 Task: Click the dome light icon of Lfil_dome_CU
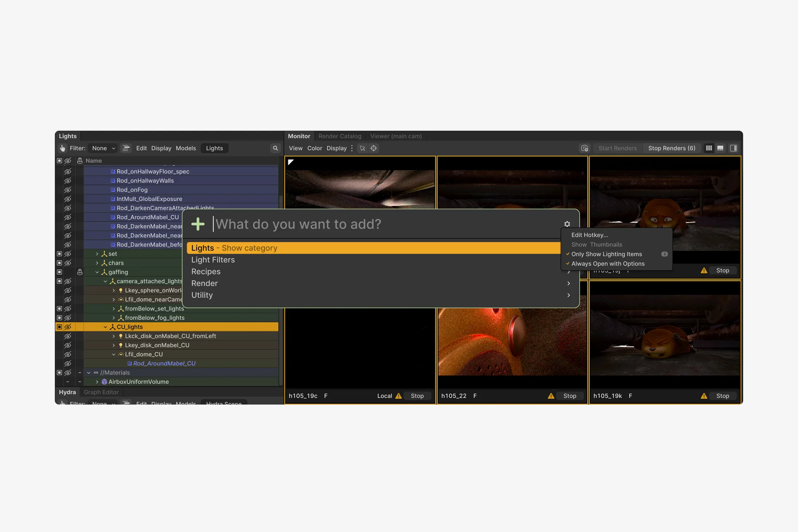121,354
